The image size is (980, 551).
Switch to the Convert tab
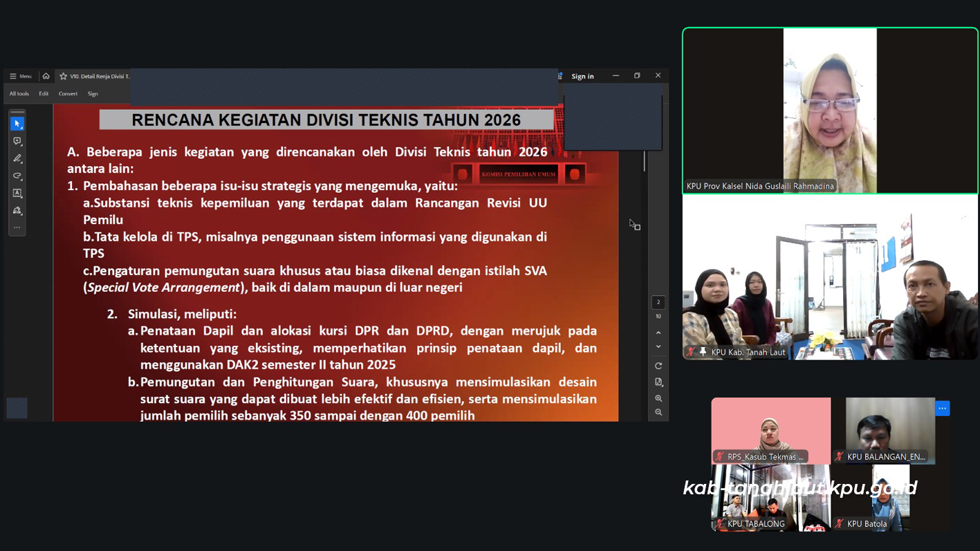[x=68, y=93]
